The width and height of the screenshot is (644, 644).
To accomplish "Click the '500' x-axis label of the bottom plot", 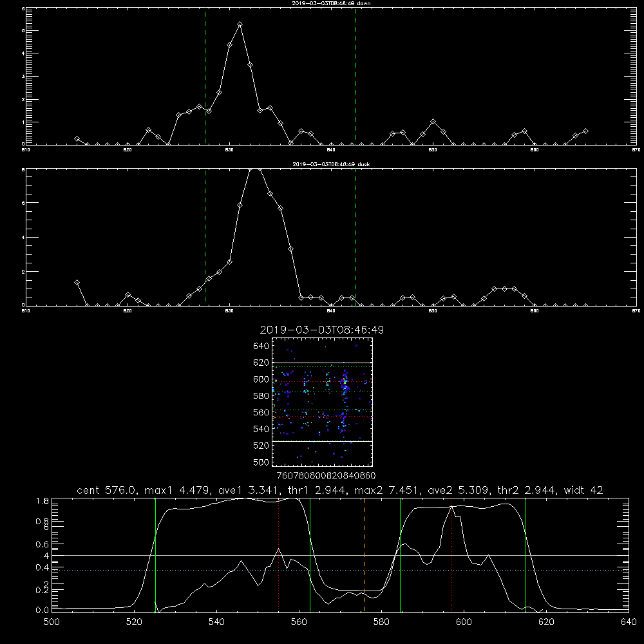I will pyautogui.click(x=52, y=622).
